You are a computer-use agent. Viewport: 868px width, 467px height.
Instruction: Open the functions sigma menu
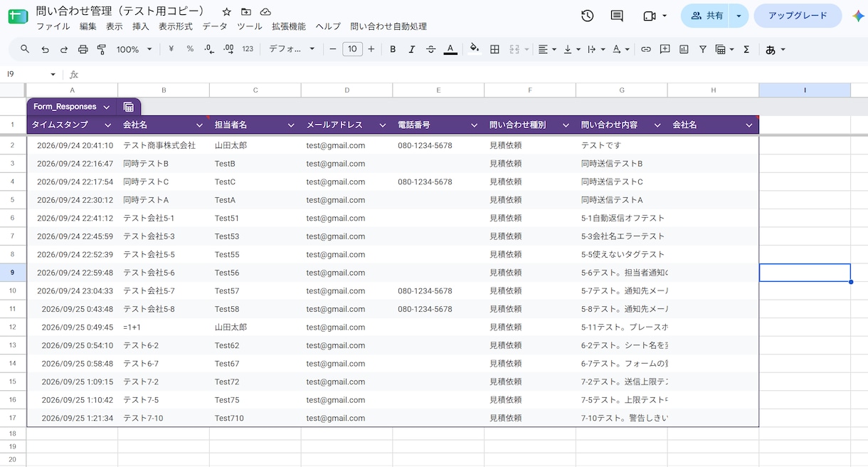746,49
